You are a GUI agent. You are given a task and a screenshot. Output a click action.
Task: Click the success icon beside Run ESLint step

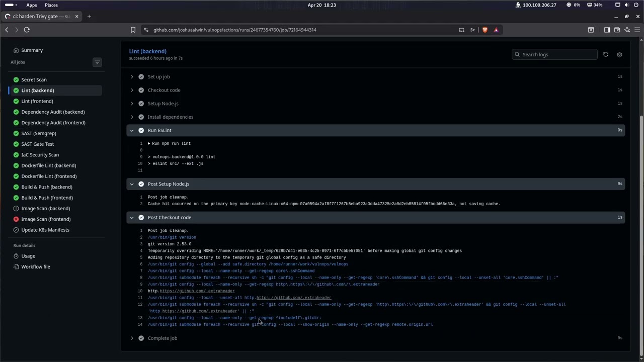(x=141, y=130)
